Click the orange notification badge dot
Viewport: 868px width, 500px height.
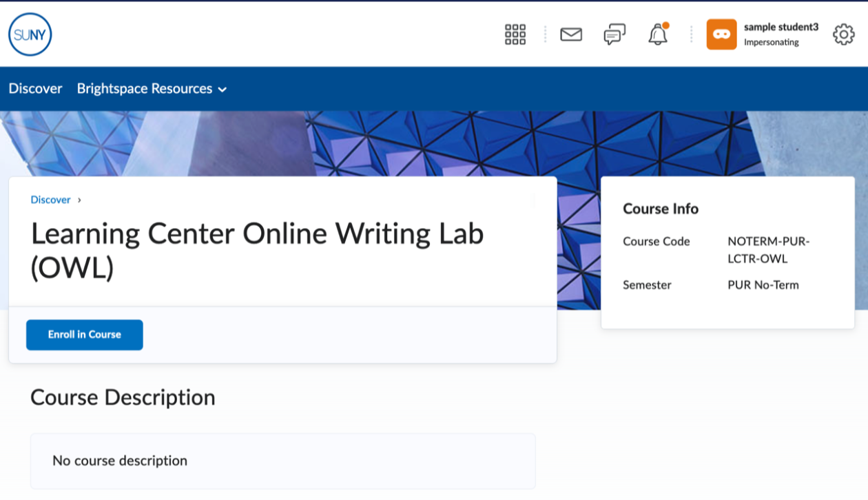click(665, 25)
